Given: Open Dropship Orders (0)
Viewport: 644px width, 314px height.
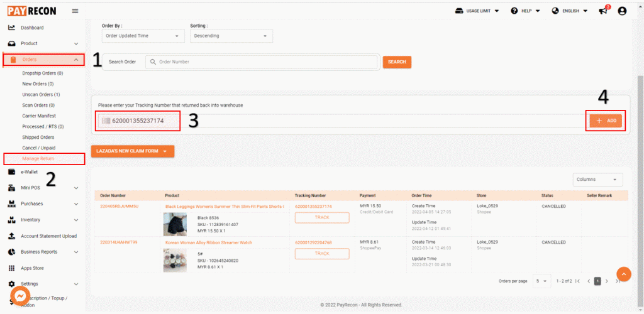Looking at the screenshot, I should pyautogui.click(x=43, y=73).
